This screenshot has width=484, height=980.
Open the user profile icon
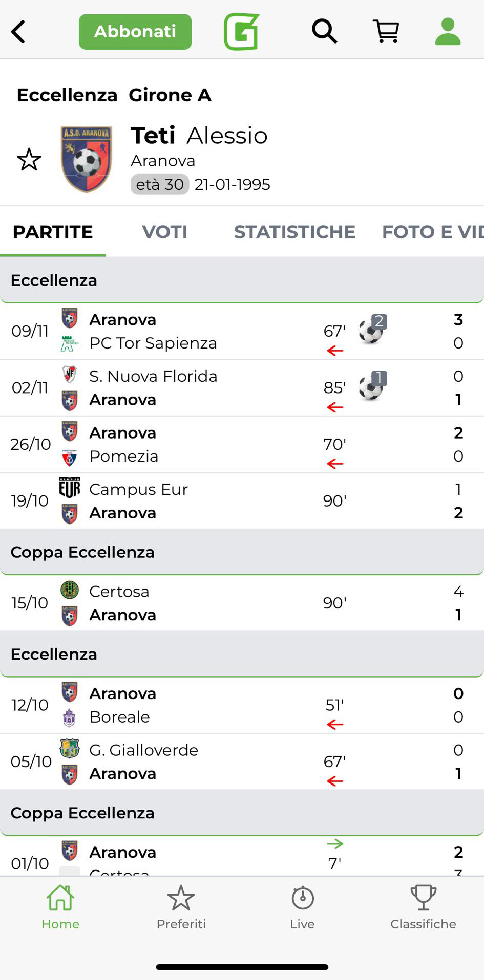pyautogui.click(x=448, y=32)
